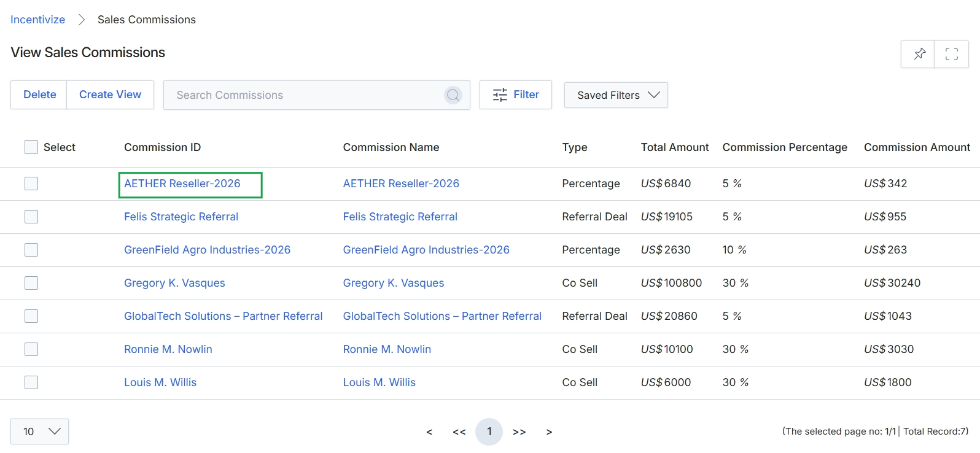This screenshot has height=453, width=980.
Task: Open the Filter panel button
Action: click(516, 95)
